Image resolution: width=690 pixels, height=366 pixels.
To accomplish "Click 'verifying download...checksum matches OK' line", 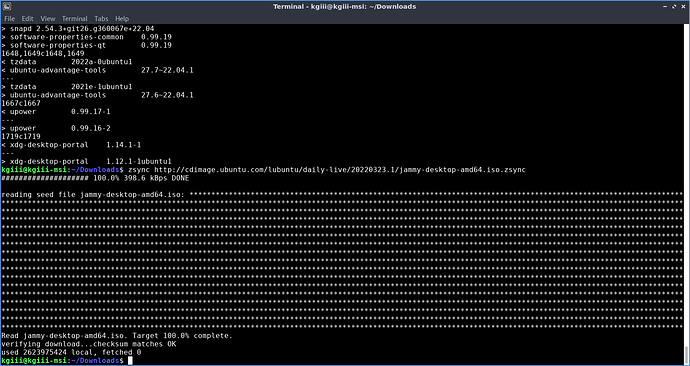I will coord(89,344).
